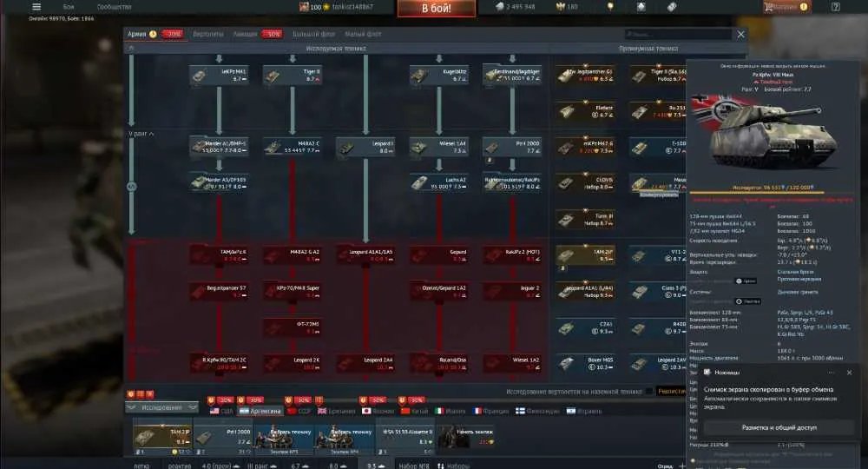
Task: Switch to the Армия tab
Action: (x=137, y=34)
